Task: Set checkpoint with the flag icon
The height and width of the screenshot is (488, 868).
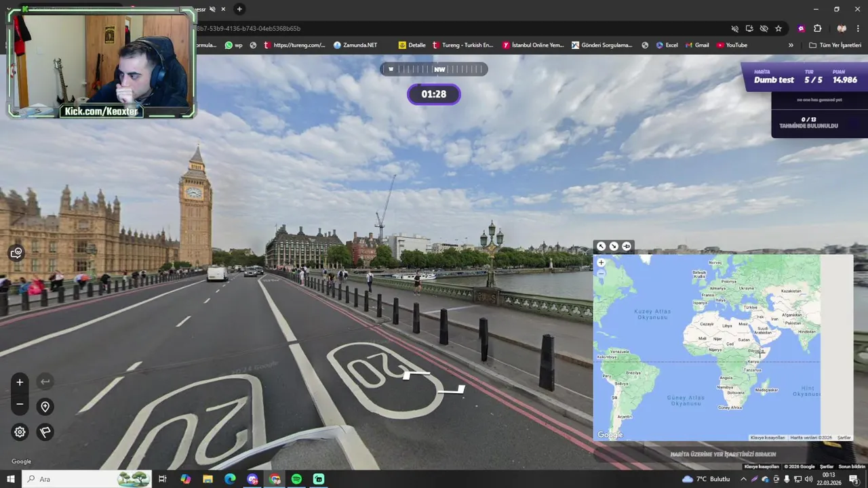Action: pyautogui.click(x=45, y=432)
